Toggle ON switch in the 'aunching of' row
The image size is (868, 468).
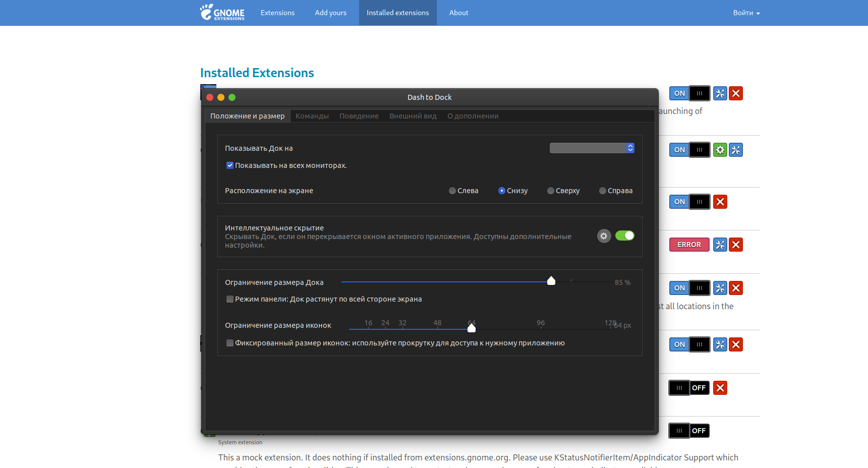pos(689,93)
